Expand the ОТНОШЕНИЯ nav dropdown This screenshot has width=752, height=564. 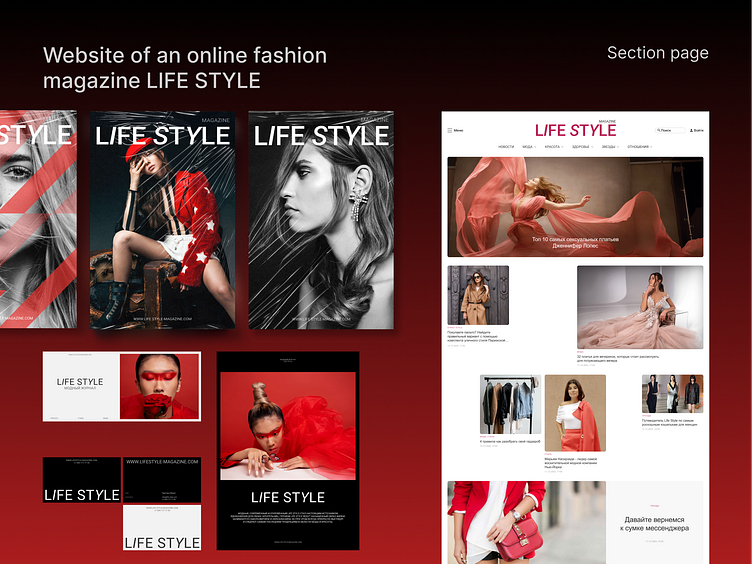tap(640, 147)
